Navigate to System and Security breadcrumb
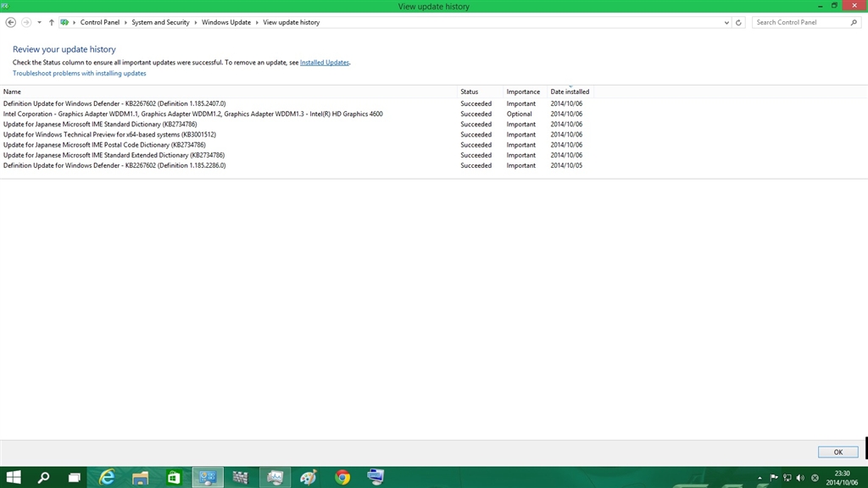The height and width of the screenshot is (488, 868). (x=160, y=22)
